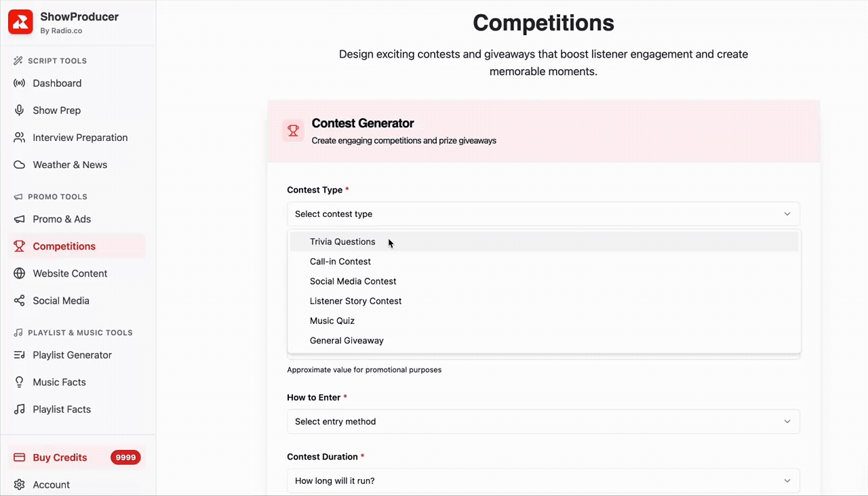This screenshot has width=868, height=496.
Task: Click the Show Prep microphone icon
Action: pos(20,110)
